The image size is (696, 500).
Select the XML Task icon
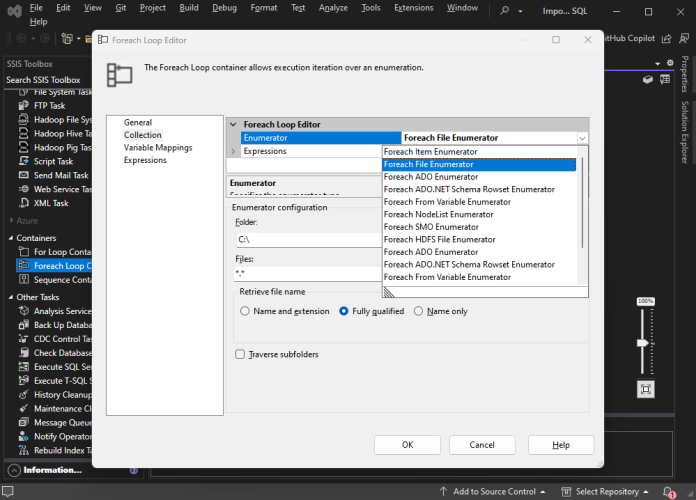click(x=24, y=203)
